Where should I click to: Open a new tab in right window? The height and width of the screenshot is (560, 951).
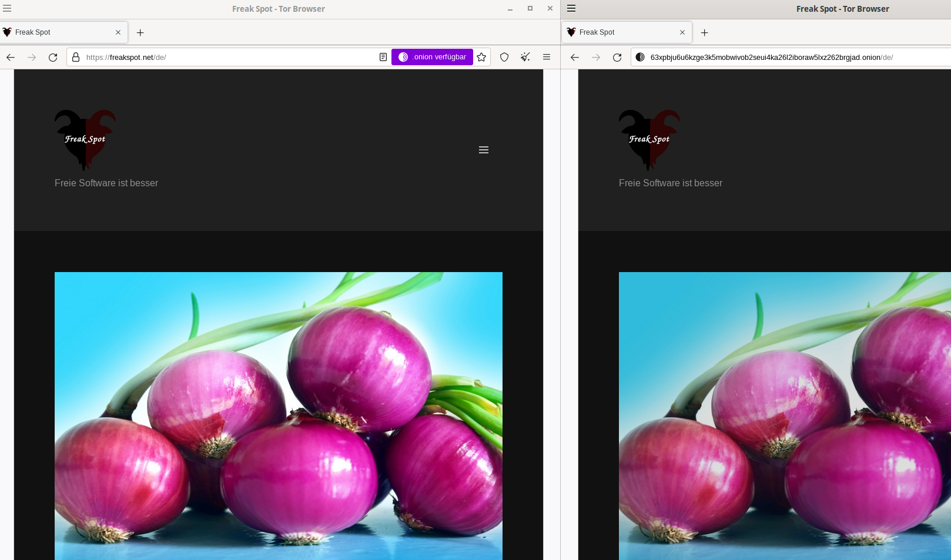704,32
